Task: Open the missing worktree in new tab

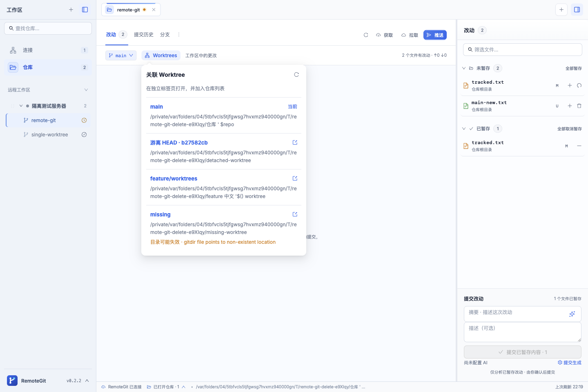Action: [x=295, y=214]
